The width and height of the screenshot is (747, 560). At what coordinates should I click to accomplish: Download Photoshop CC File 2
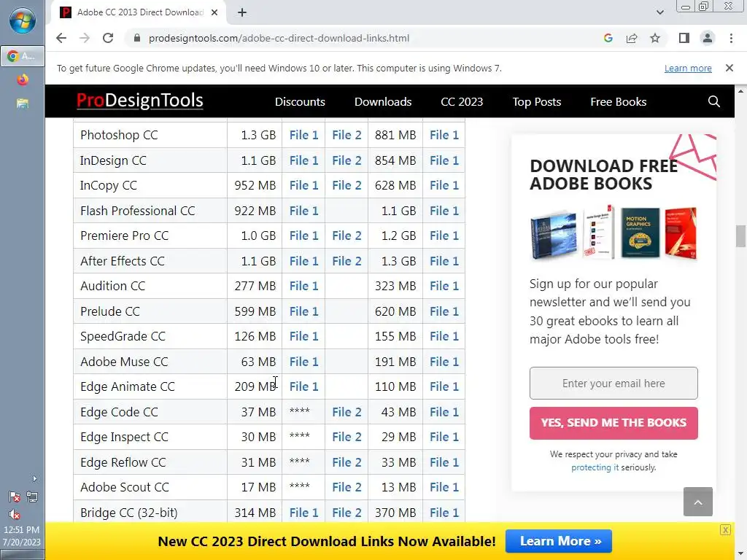347,135
